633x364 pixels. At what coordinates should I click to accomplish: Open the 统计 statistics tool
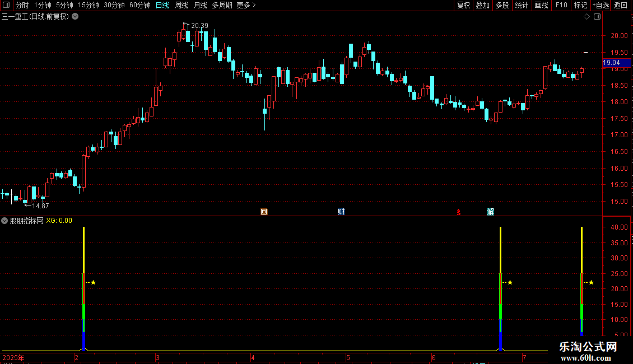coord(522,5)
